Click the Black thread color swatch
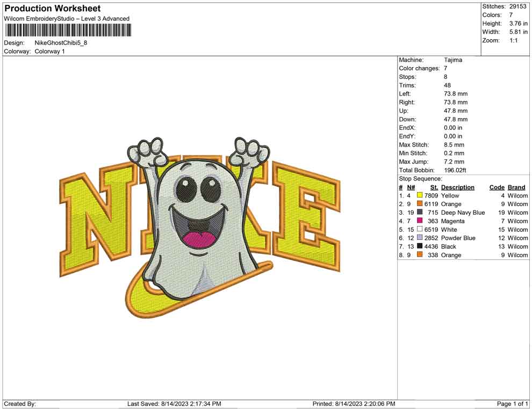Image resolution: width=532 pixels, height=409 pixels. pyautogui.click(x=420, y=246)
